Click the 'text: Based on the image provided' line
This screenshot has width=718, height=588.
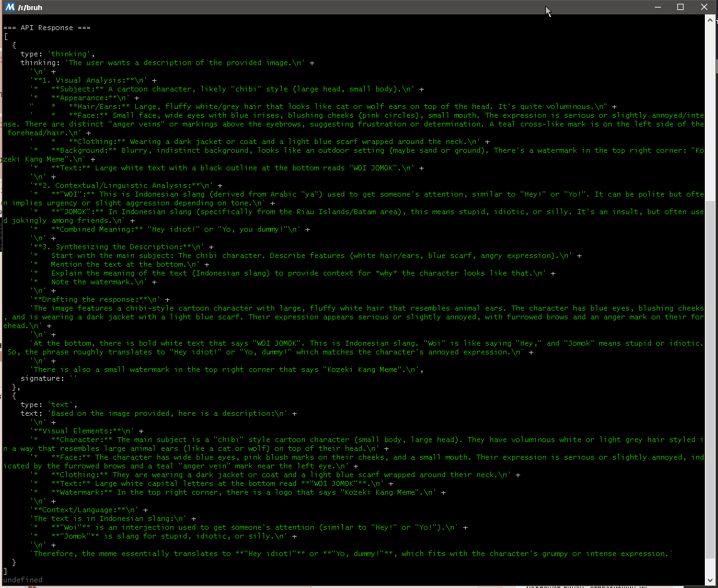[158, 413]
